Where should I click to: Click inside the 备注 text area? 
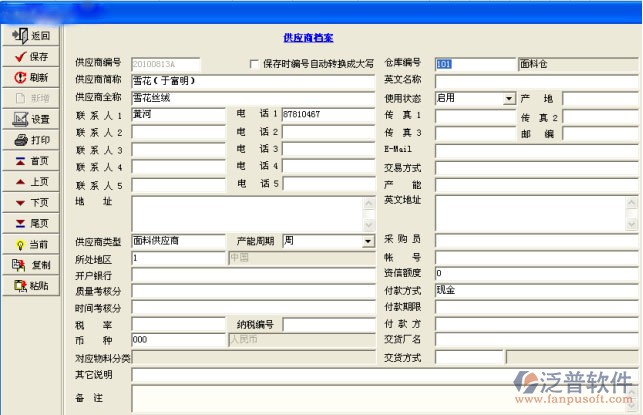coord(379,398)
